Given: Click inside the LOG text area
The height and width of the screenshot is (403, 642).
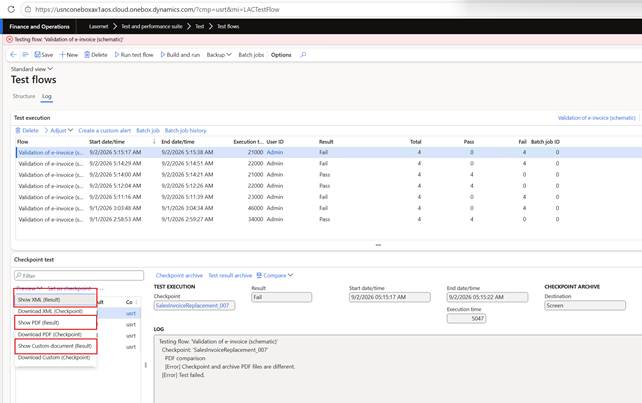Looking at the screenshot, I should (397, 369).
